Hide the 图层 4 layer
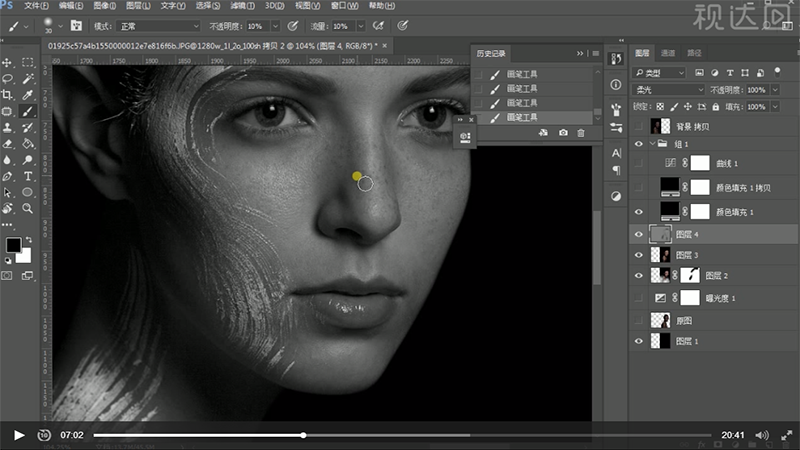This screenshot has height=450, width=800. pyautogui.click(x=638, y=234)
